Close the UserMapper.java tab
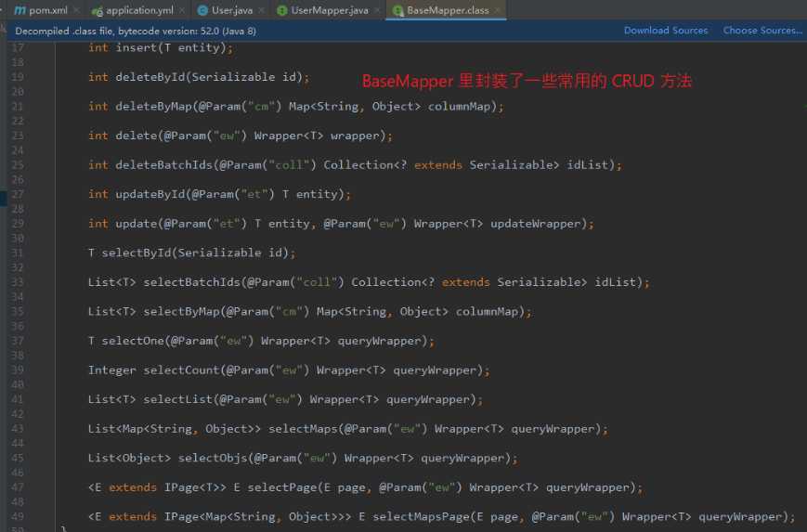Image resolution: width=807 pixels, height=532 pixels. pos(377,10)
